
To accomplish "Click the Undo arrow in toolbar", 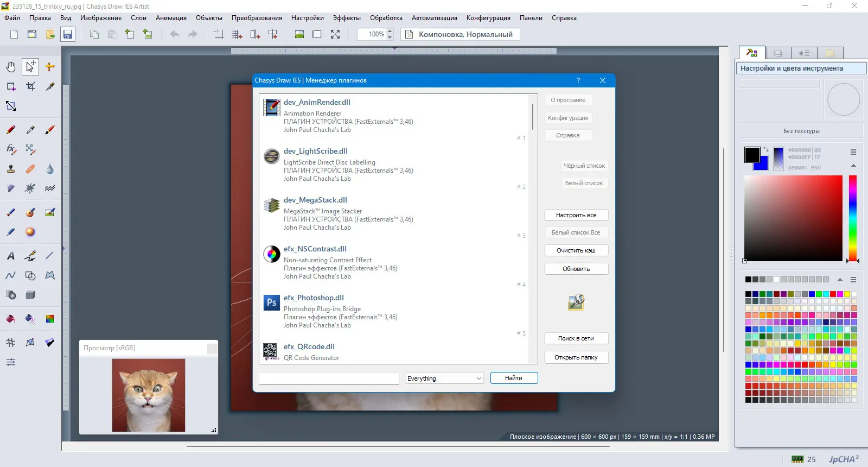I will 175,34.
